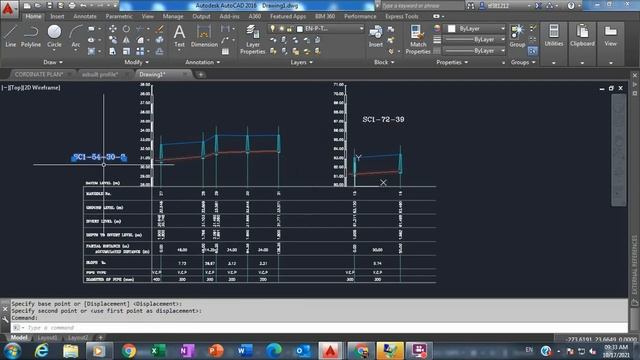Click the Help question mark button
640x360 pixels.
pyautogui.click(x=571, y=6)
